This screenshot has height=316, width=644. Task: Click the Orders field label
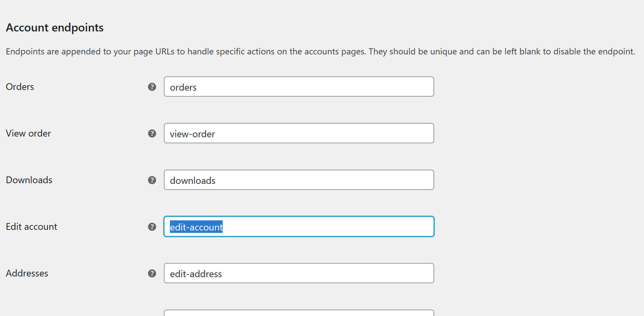click(20, 87)
